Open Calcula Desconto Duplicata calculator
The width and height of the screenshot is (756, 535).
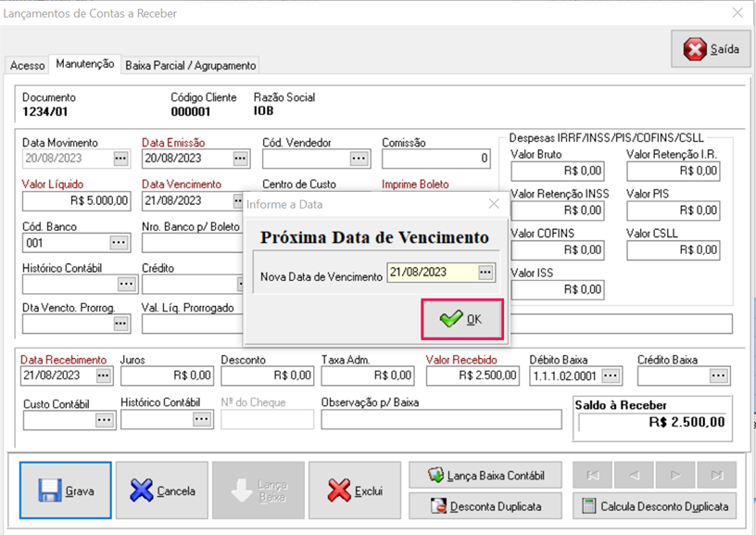click(655, 506)
